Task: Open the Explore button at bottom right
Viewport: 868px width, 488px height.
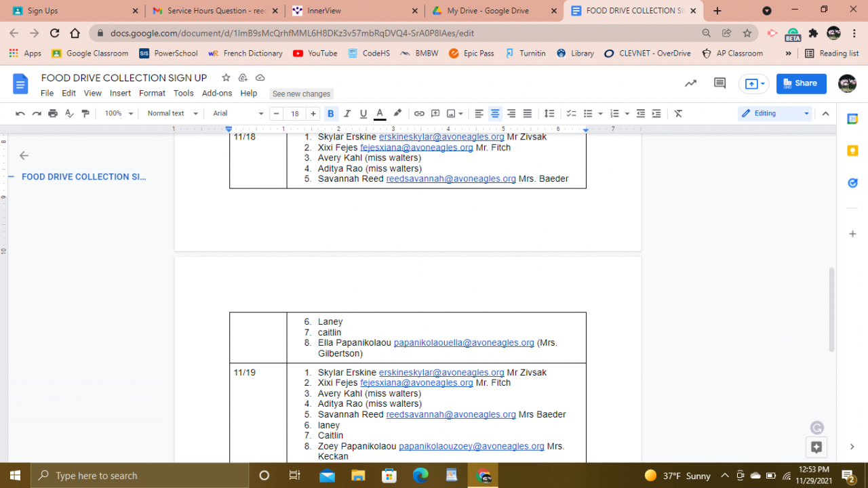Action: [x=816, y=447]
